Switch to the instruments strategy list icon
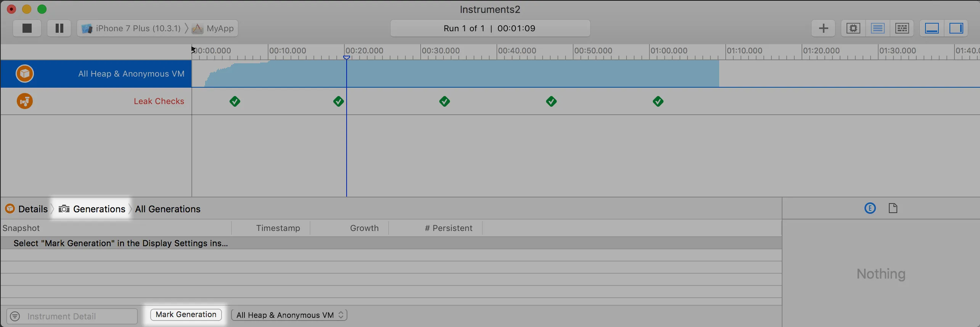The image size is (980, 327). [x=877, y=28]
